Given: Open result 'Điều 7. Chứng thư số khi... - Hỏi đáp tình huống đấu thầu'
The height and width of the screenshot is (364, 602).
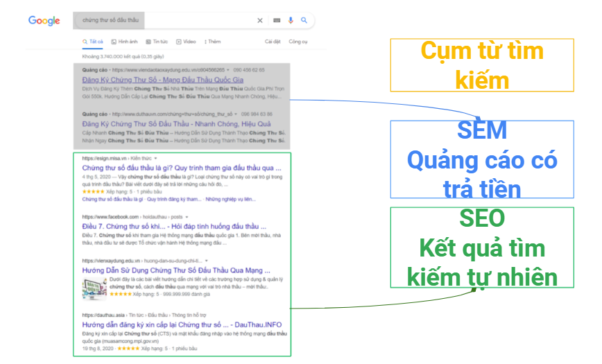Looking at the screenshot, I should tap(174, 226).
